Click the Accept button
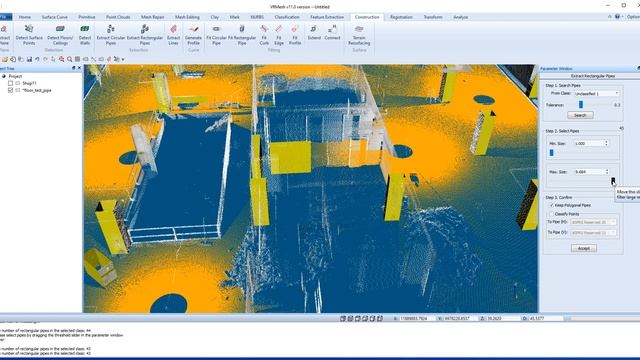640x360 pixels. (x=584, y=248)
